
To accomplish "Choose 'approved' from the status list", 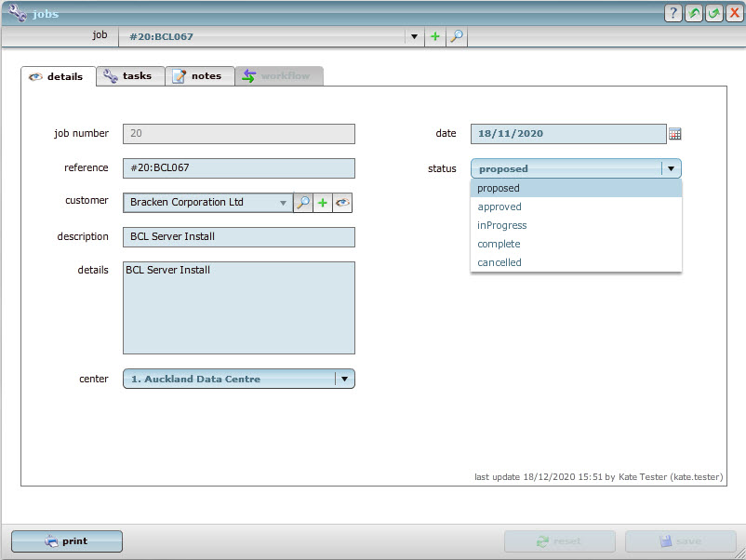I will [500, 207].
